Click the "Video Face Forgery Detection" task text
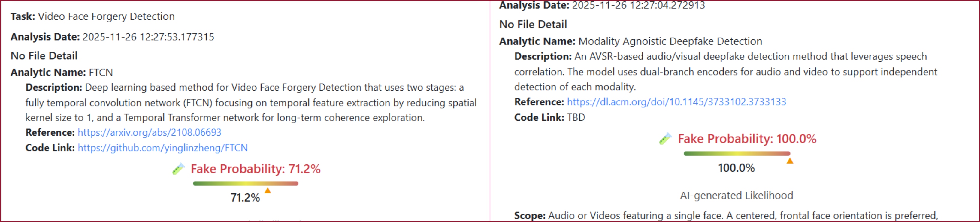 pyautogui.click(x=106, y=16)
